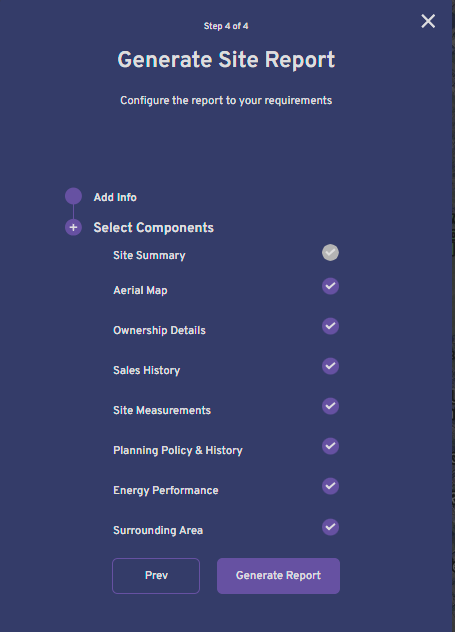The height and width of the screenshot is (632, 455).
Task: Uncheck the Ownership Details component
Action: pyautogui.click(x=330, y=326)
